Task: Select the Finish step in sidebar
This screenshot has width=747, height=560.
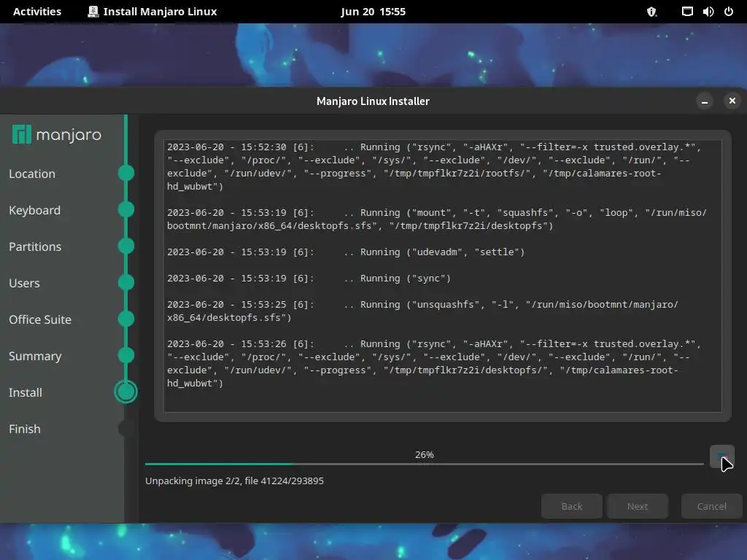Action: [x=25, y=429]
